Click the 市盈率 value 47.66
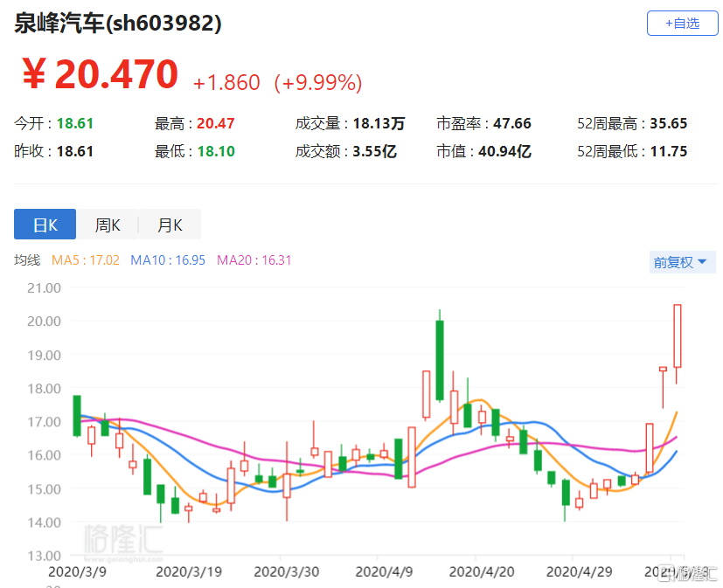Image resolution: width=723 pixels, height=588 pixels. click(512, 123)
